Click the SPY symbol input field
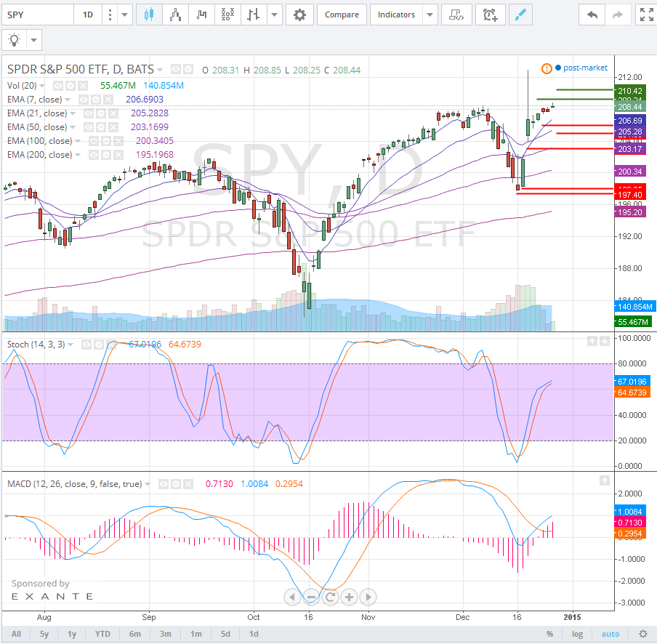The width and height of the screenshot is (657, 644). click(38, 15)
